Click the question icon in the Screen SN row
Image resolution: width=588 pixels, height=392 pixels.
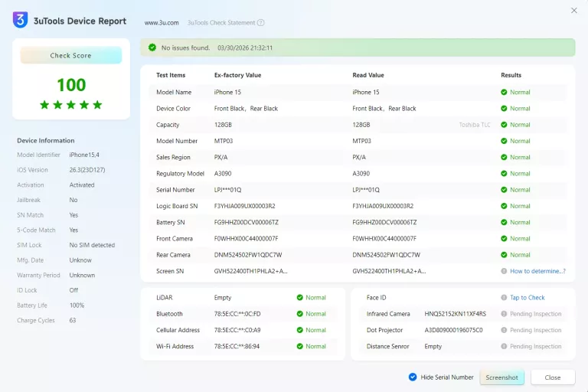click(504, 271)
